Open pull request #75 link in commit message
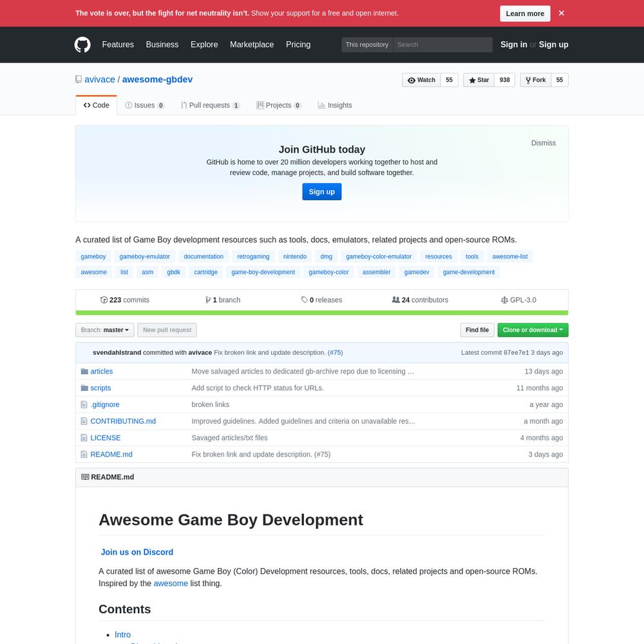 tap(335, 352)
